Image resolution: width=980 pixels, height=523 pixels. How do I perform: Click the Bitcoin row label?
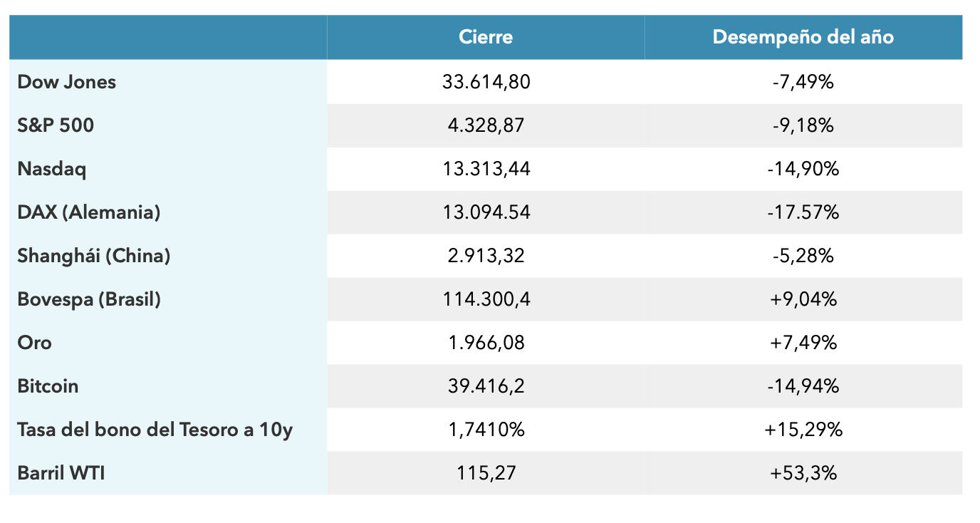[48, 386]
